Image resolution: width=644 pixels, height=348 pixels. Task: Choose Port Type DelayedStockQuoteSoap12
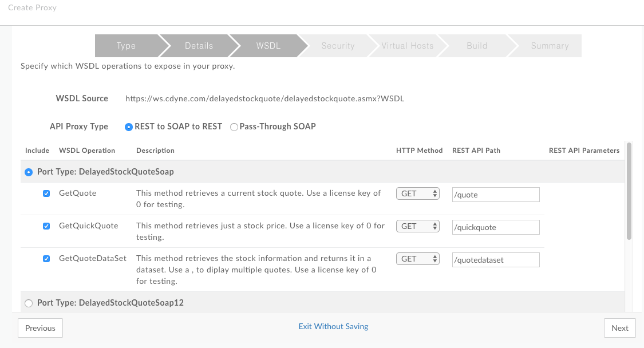click(x=29, y=303)
